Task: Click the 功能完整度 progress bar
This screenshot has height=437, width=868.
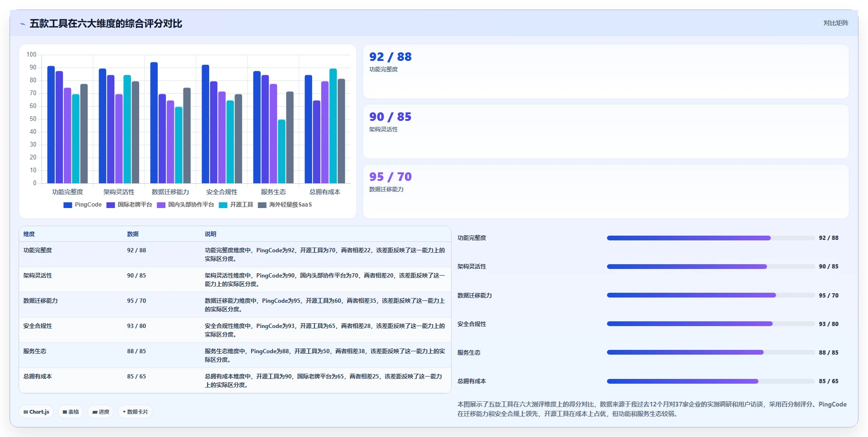Action: coord(711,238)
